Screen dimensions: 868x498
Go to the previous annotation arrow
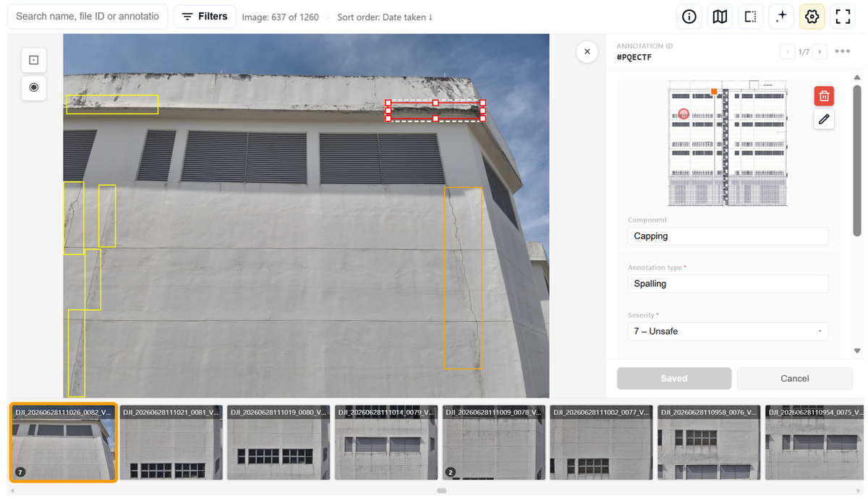coord(787,52)
